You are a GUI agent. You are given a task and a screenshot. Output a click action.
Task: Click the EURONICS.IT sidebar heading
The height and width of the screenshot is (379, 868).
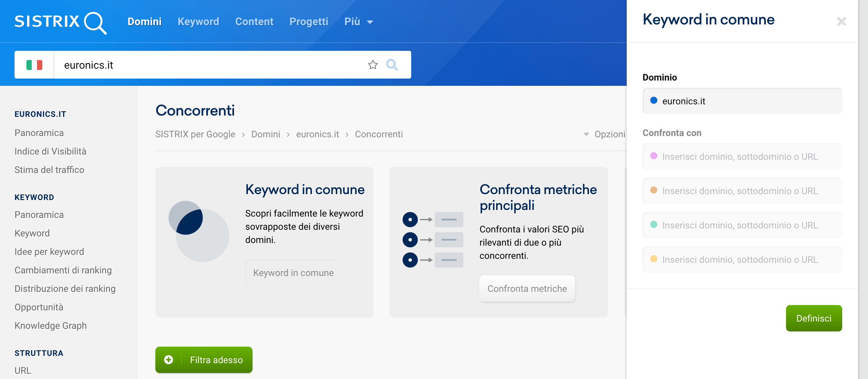click(40, 114)
